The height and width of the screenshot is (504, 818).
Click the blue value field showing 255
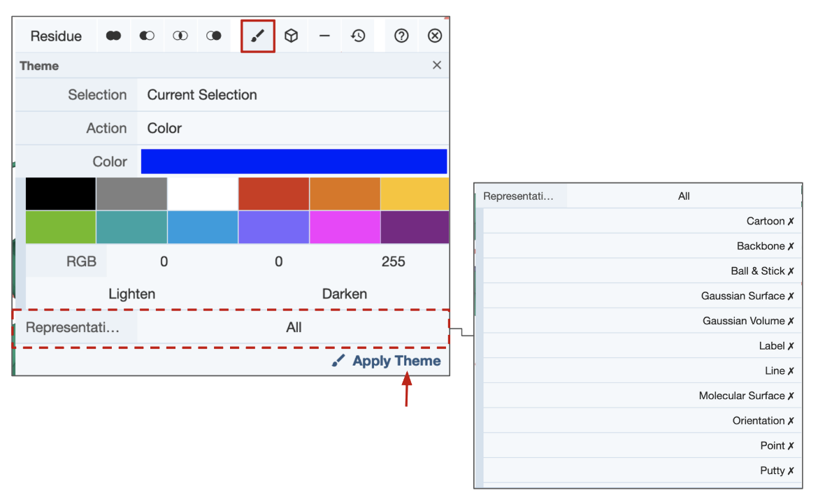(393, 262)
